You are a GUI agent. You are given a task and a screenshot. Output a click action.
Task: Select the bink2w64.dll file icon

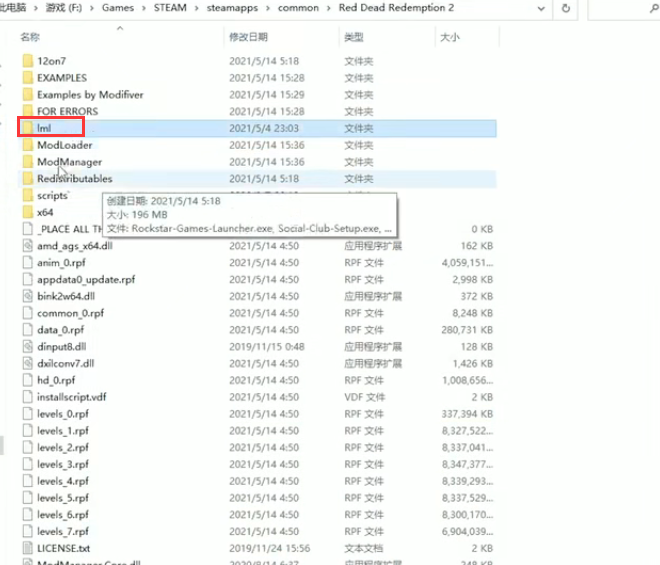tap(28, 296)
